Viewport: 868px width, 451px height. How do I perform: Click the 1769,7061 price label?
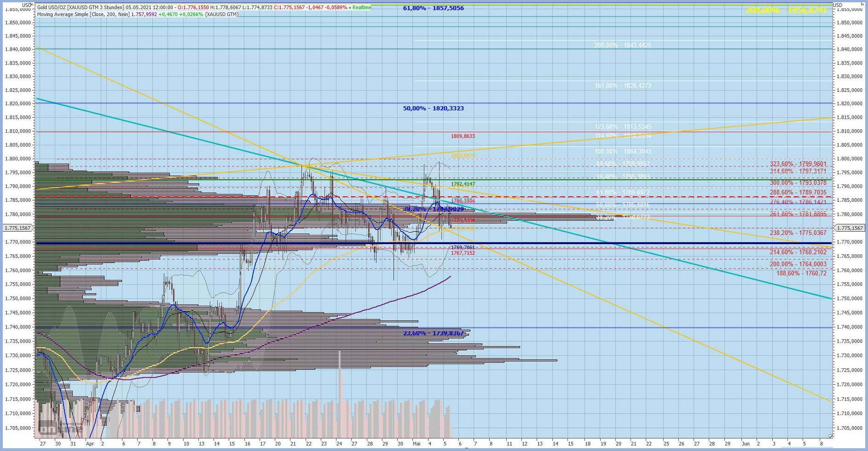point(463,247)
